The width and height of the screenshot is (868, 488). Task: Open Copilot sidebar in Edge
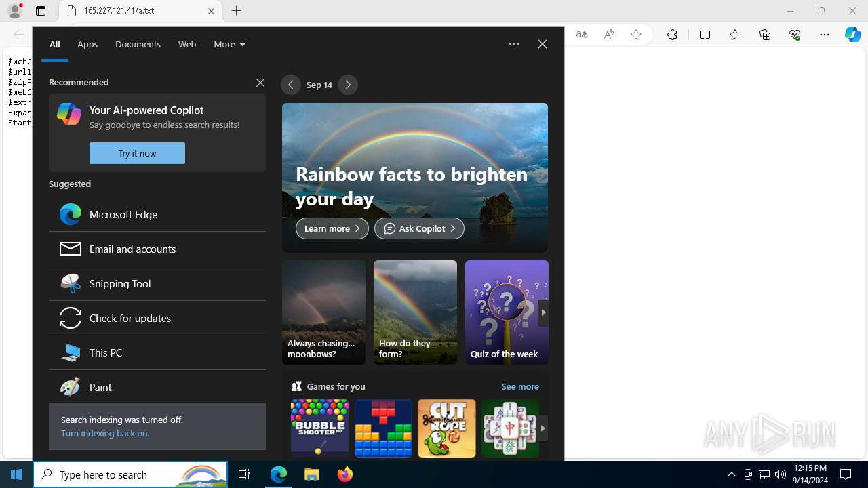click(853, 35)
